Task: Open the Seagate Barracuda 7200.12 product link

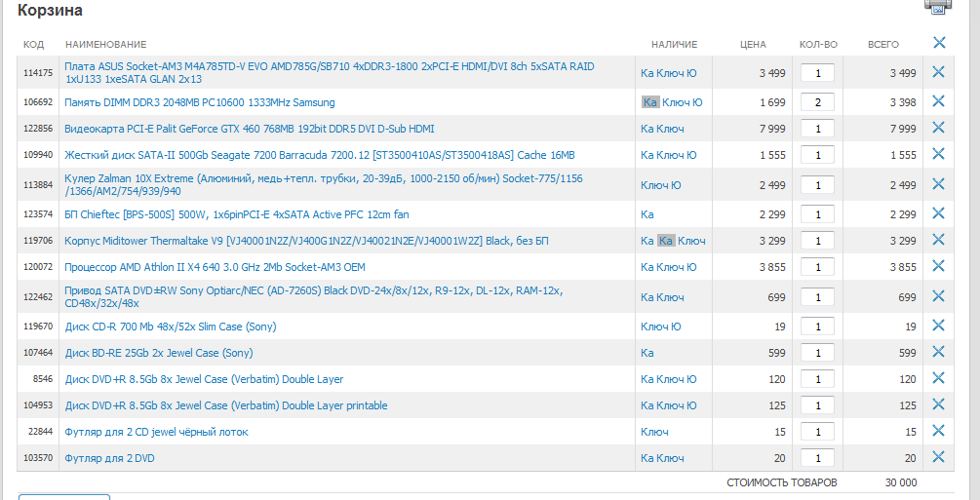Action: point(320,155)
